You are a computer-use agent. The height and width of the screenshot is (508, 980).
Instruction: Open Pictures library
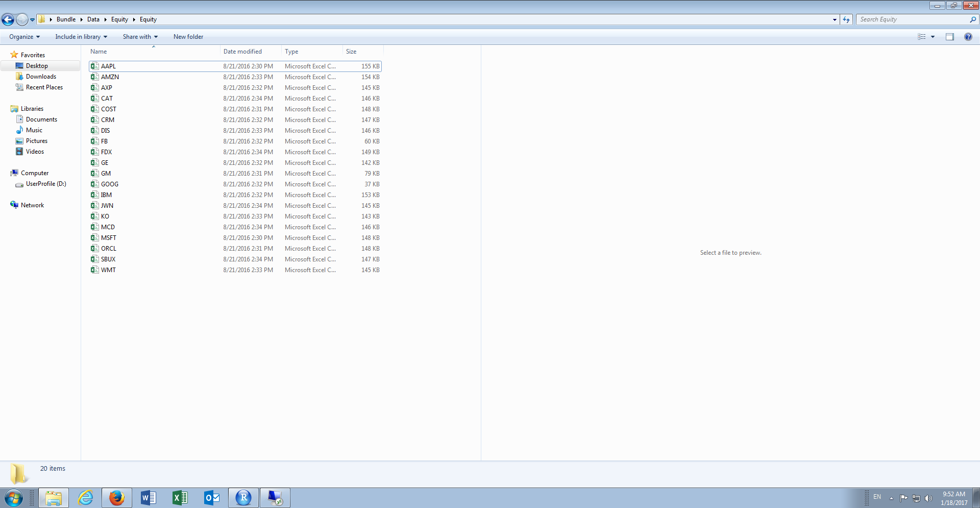37,141
